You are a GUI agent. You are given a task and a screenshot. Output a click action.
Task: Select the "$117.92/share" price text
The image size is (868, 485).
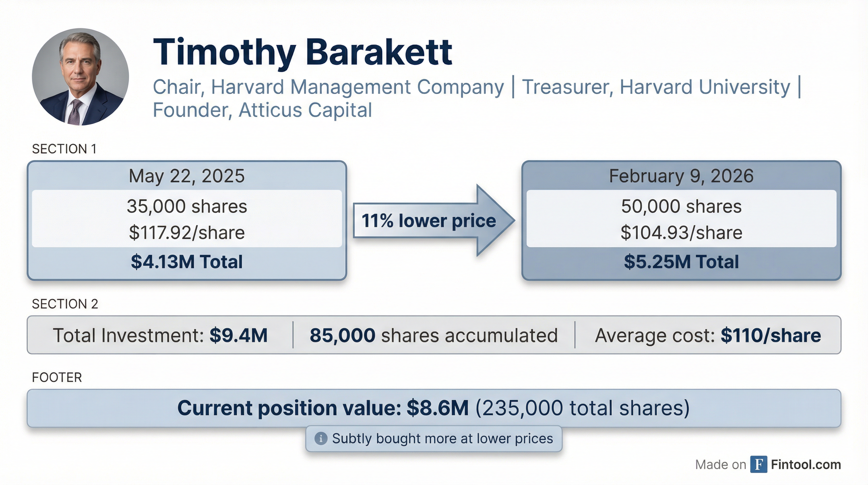click(187, 233)
